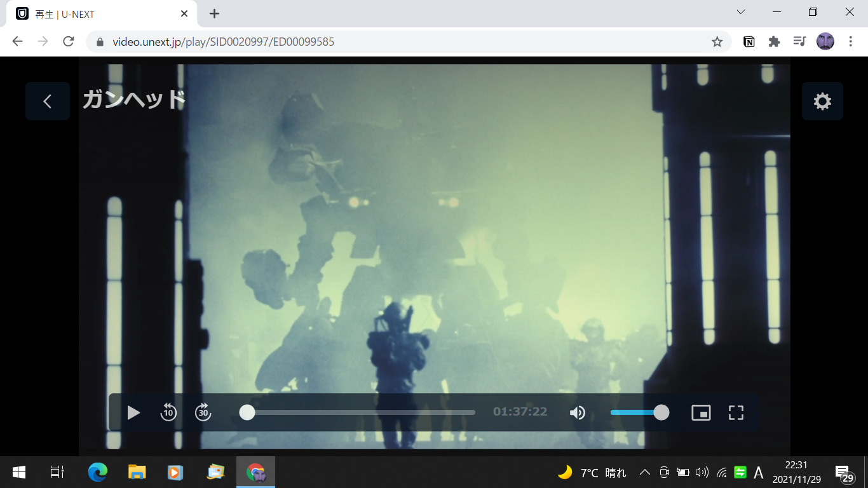Image resolution: width=868 pixels, height=488 pixels.
Task: Reload the current page
Action: [69, 41]
